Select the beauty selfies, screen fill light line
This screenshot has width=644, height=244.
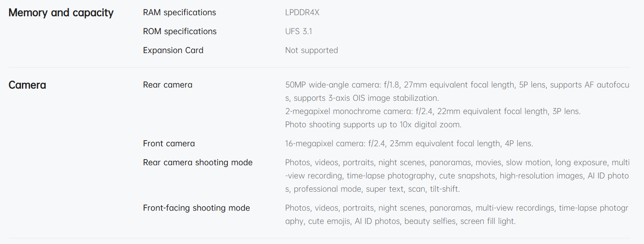(400, 221)
